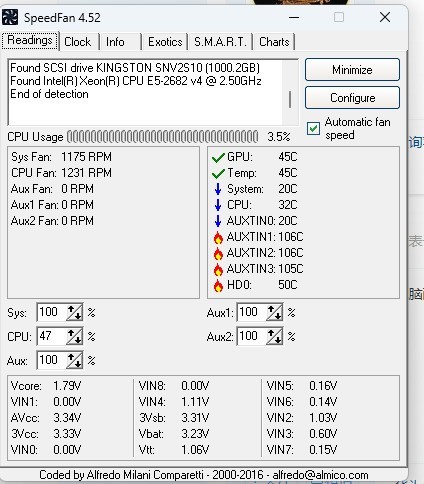Click the Configure button
This screenshot has height=484, width=424.
[x=352, y=98]
